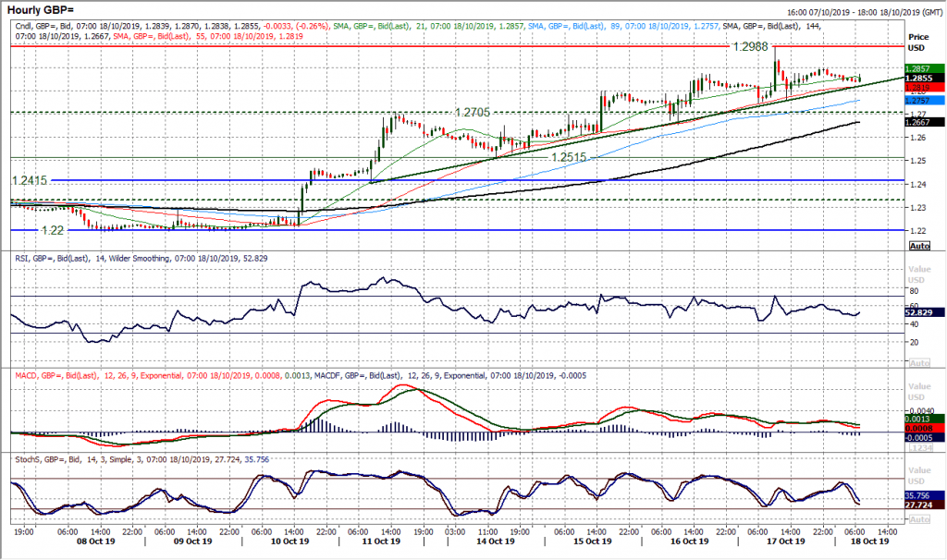This screenshot has width=947, height=560.
Task: Toggle Auto scaling in the MACD panel
Action: pos(919,447)
